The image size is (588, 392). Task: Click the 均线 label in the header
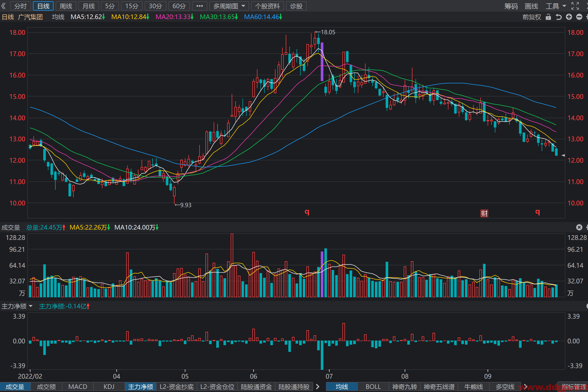[58, 17]
